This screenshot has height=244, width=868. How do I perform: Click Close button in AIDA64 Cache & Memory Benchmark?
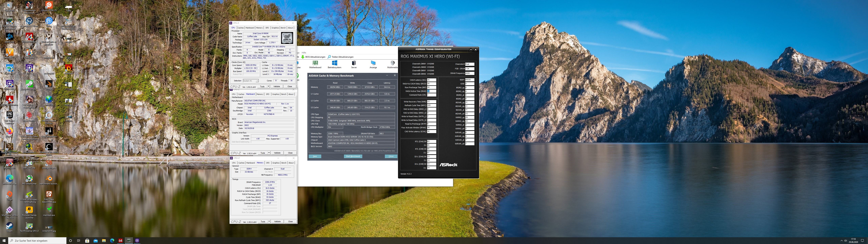point(391,156)
